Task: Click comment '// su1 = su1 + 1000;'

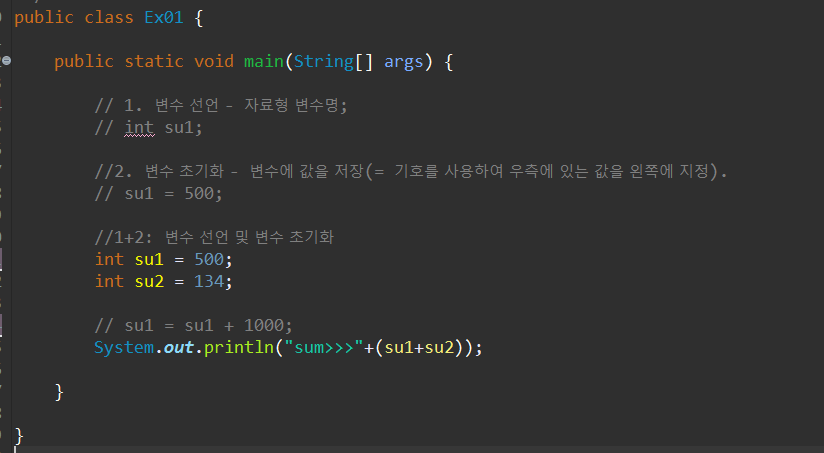Action: click(x=193, y=325)
